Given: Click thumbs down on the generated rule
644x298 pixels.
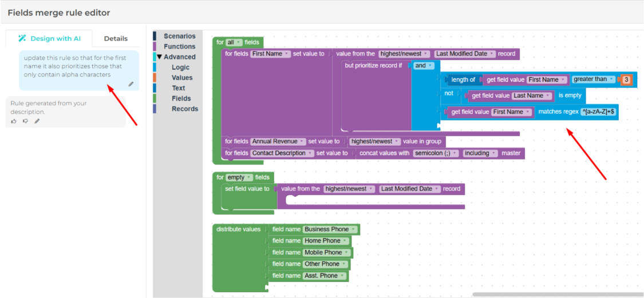Looking at the screenshot, I should tap(25, 121).
